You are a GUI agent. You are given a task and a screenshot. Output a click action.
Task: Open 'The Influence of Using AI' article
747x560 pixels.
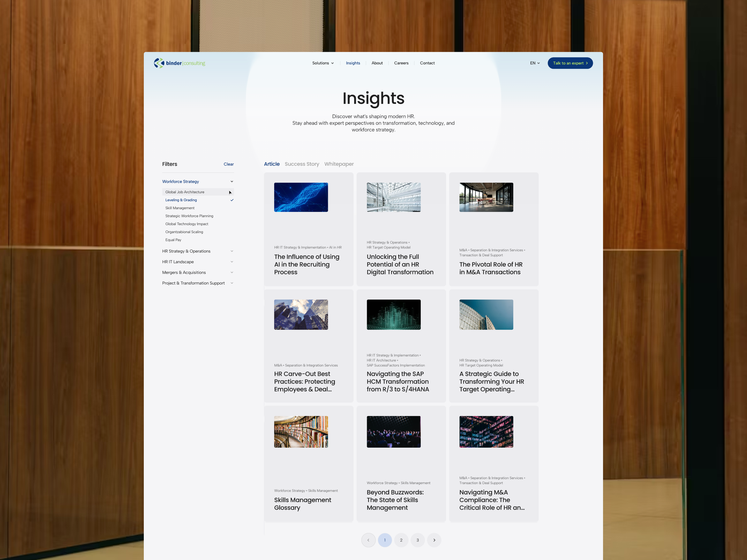point(307,265)
